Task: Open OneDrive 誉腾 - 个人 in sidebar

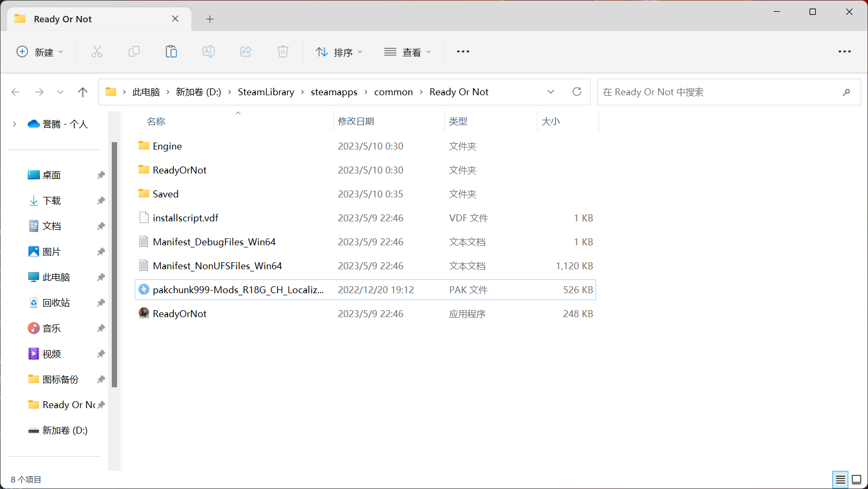Action: tap(57, 124)
